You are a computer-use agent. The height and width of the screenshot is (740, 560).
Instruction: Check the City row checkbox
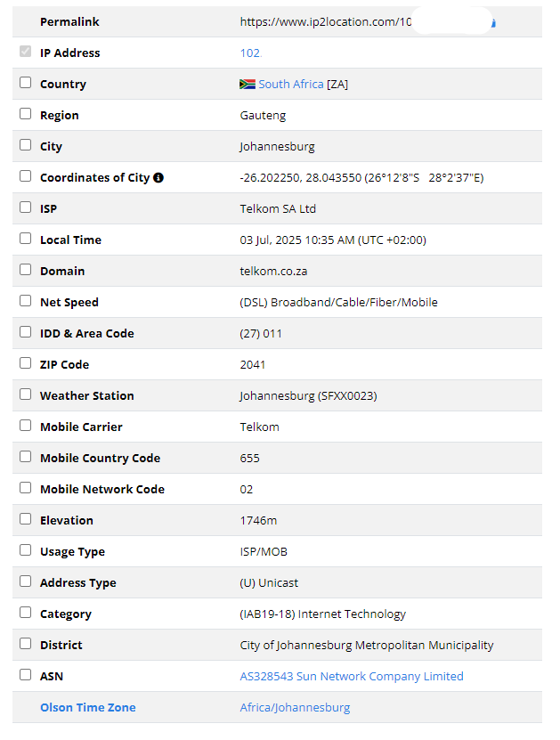[x=26, y=145]
